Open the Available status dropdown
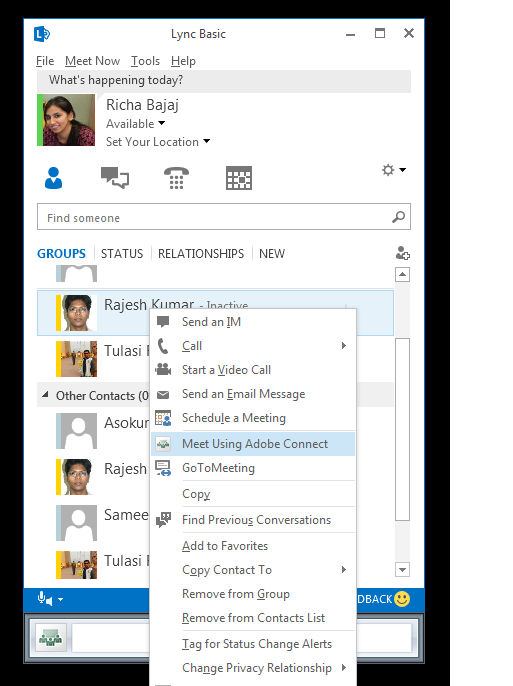 tap(162, 123)
